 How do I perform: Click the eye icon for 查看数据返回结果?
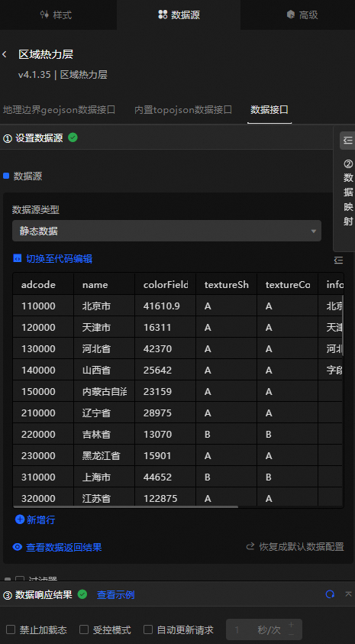click(x=18, y=547)
